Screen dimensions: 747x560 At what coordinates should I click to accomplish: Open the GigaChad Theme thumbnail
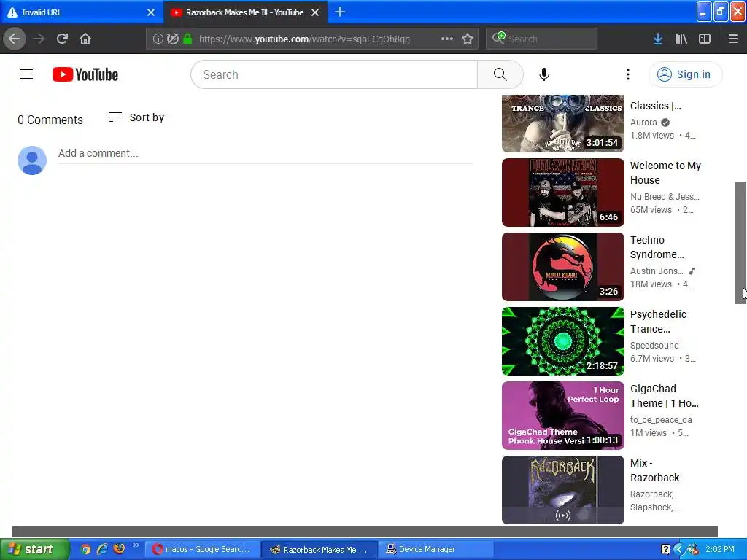[x=563, y=415]
